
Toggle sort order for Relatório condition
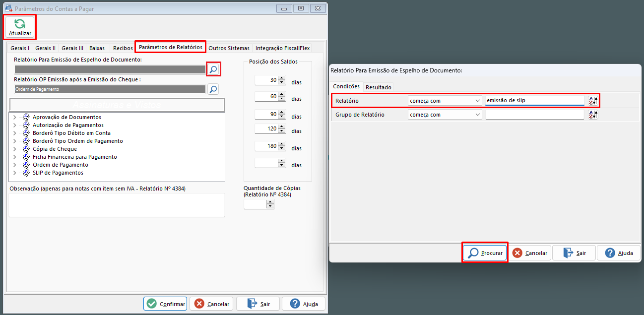click(x=593, y=101)
